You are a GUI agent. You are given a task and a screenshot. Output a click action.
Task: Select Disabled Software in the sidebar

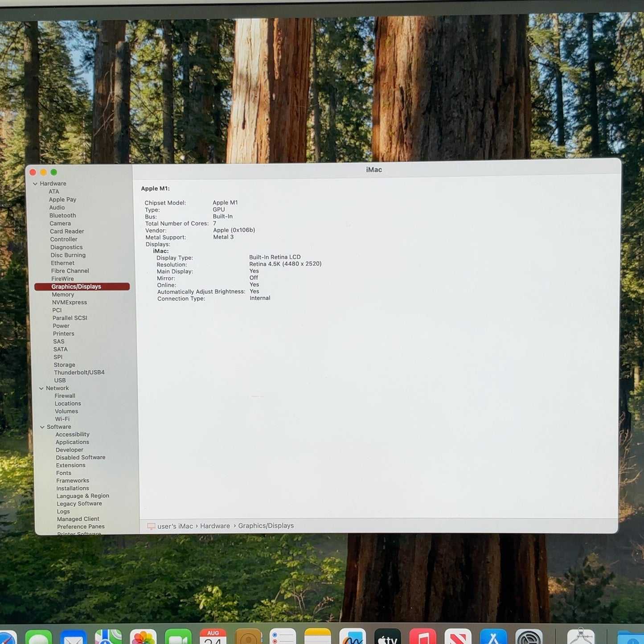(81, 458)
